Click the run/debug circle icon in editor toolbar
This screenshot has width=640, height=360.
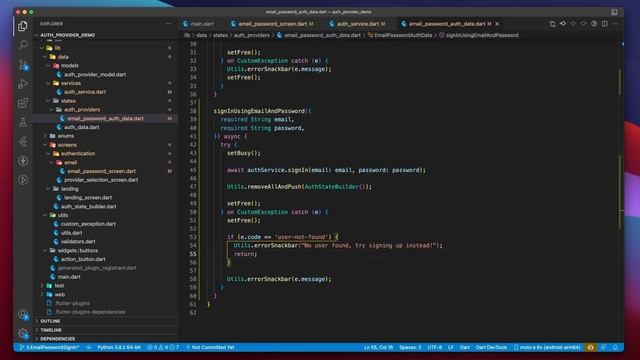pos(594,24)
